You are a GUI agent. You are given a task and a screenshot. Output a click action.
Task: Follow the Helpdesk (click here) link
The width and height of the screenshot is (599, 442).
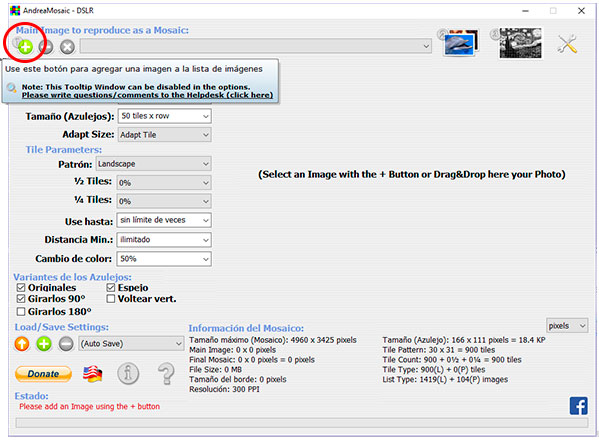[x=147, y=95]
